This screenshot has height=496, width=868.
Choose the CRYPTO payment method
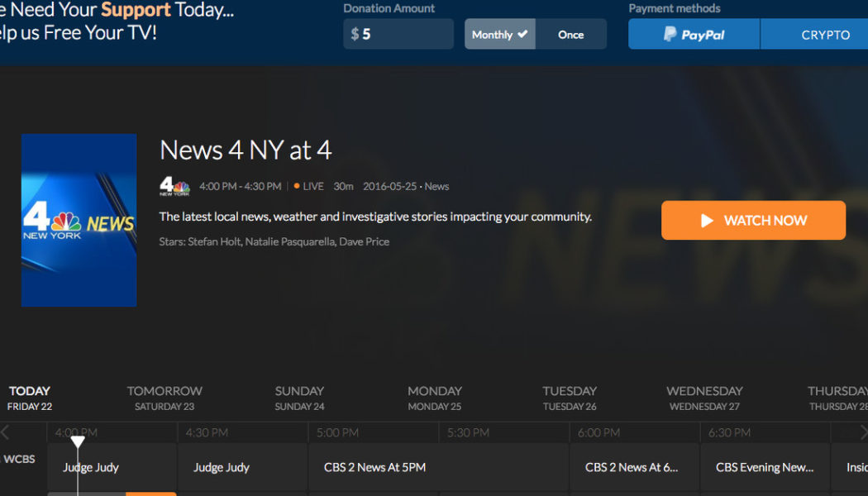click(x=827, y=34)
